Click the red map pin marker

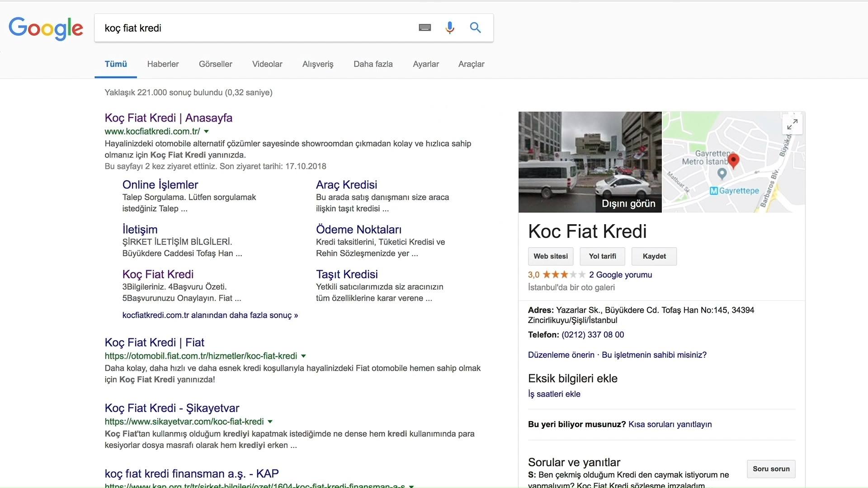click(733, 160)
